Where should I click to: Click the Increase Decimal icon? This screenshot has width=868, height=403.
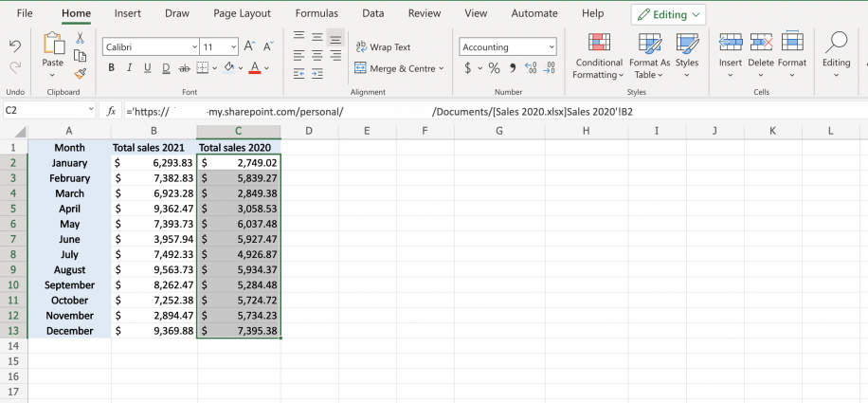click(x=531, y=68)
